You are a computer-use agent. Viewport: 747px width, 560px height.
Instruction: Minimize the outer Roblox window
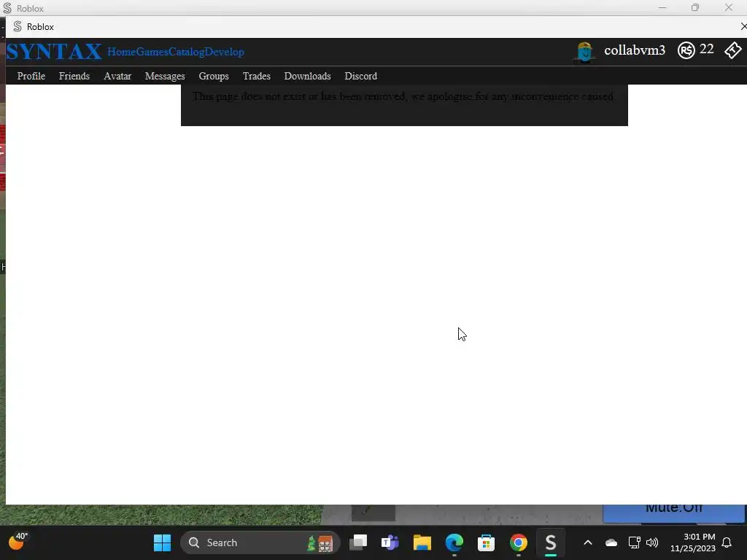click(x=662, y=7)
